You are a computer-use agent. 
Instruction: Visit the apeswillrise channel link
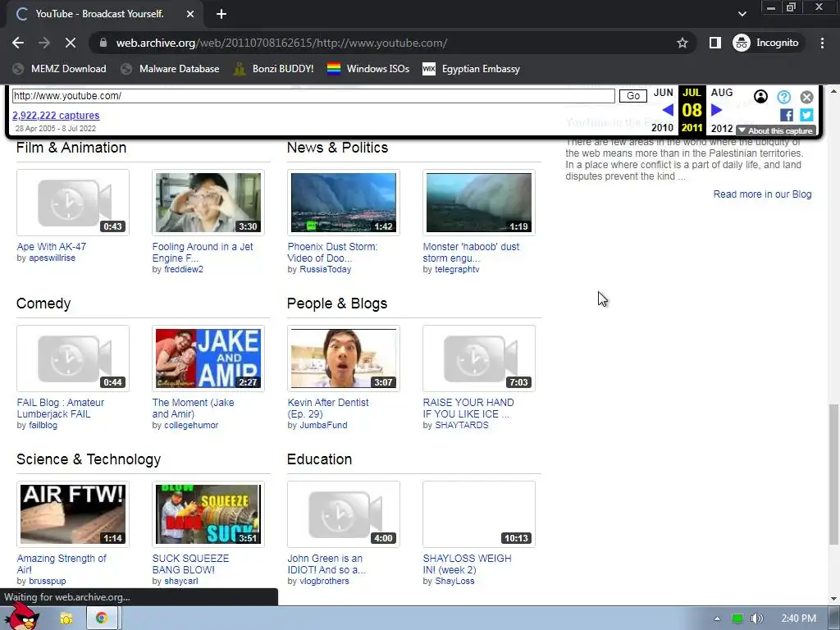(x=52, y=258)
